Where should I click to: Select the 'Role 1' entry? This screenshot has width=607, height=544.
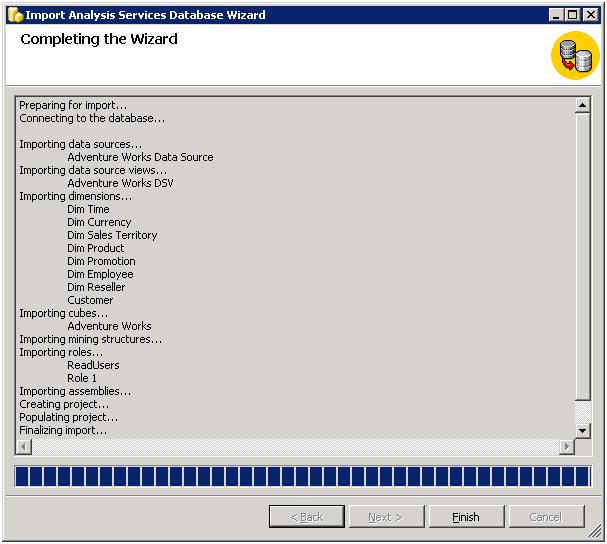pyautogui.click(x=82, y=378)
